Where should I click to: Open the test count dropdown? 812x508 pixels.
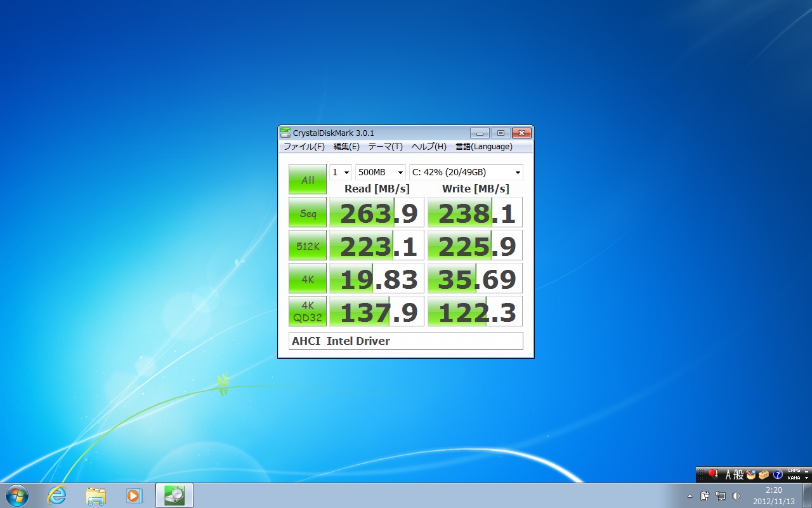click(341, 173)
